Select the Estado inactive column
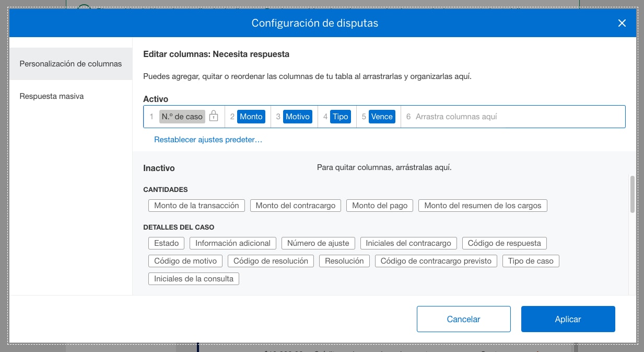The height and width of the screenshot is (352, 644). point(166,243)
